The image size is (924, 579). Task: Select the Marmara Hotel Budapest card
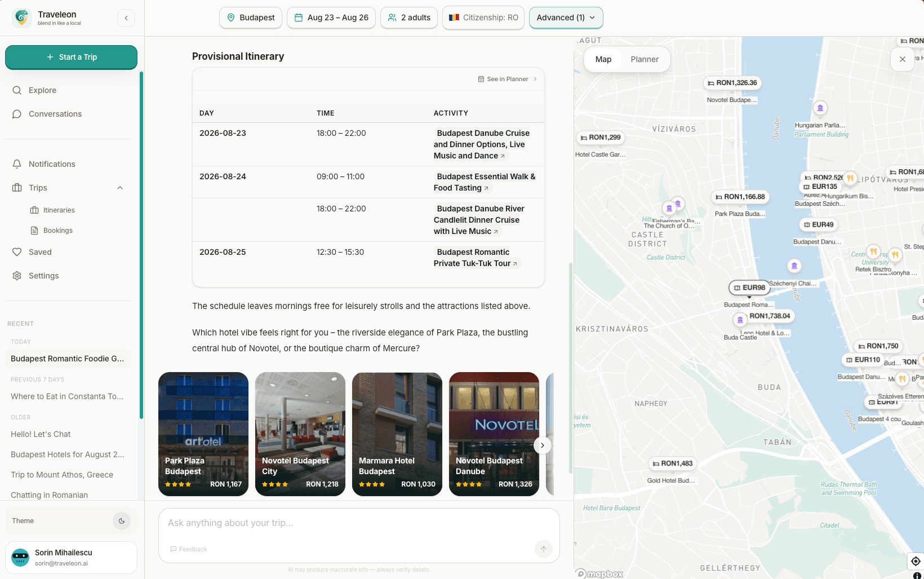[397, 434]
